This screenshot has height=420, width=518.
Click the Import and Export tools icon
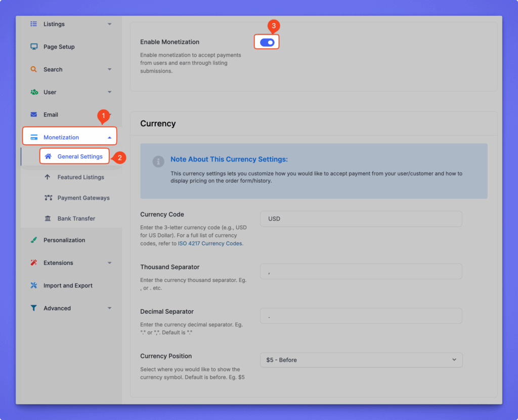coord(34,285)
